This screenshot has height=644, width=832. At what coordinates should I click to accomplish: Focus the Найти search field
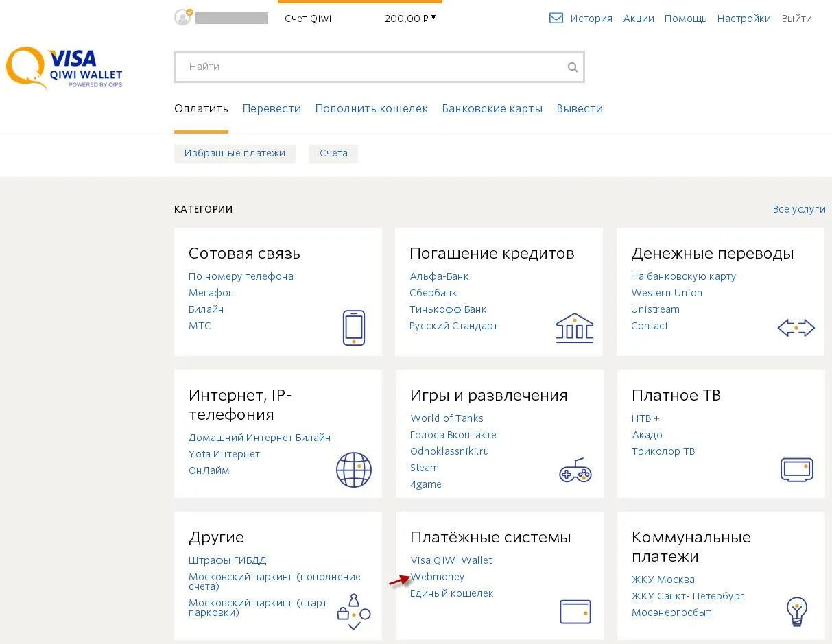click(x=379, y=67)
